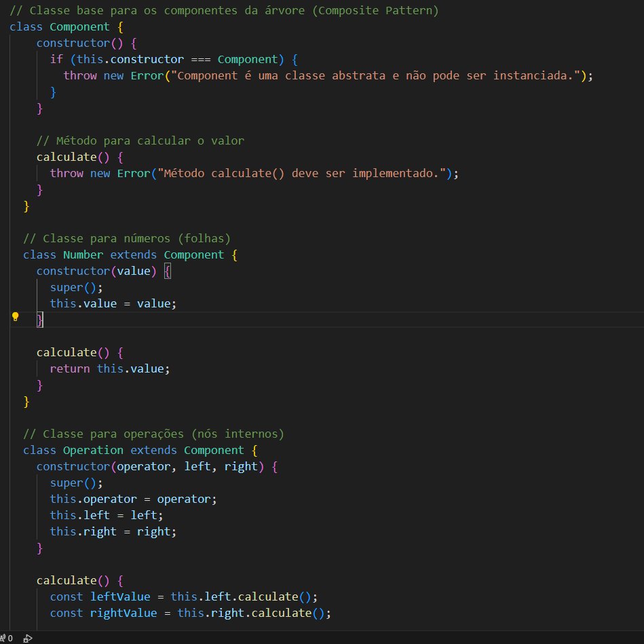Click the 'this.left = left;' assignment
The width and height of the screenshot is (644, 644).
click(107, 516)
